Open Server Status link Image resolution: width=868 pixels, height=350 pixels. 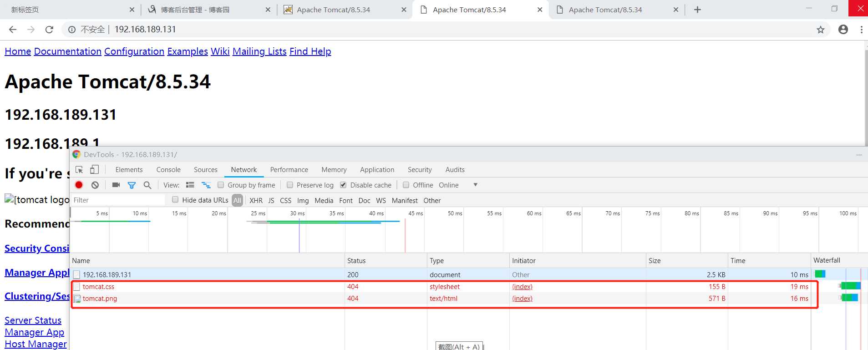[x=33, y=320]
